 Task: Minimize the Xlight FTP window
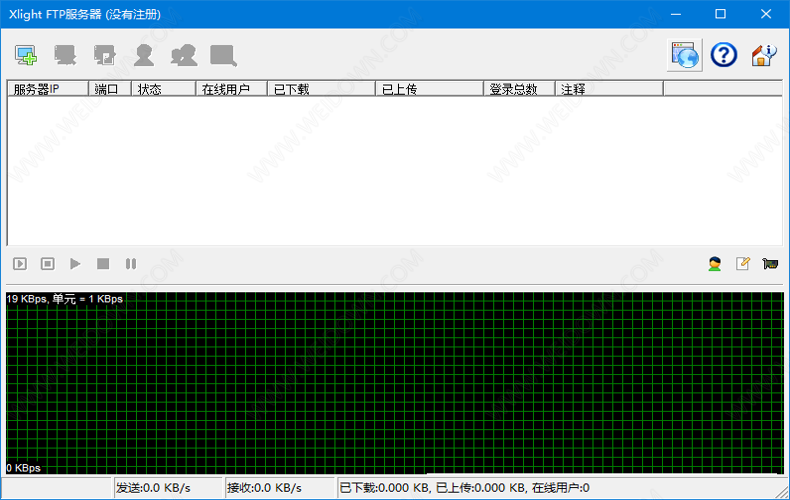[676, 14]
